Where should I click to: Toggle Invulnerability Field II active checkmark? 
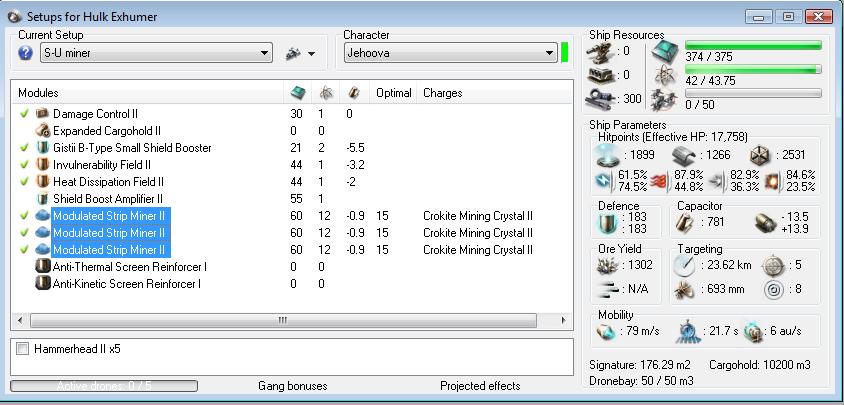(x=24, y=165)
